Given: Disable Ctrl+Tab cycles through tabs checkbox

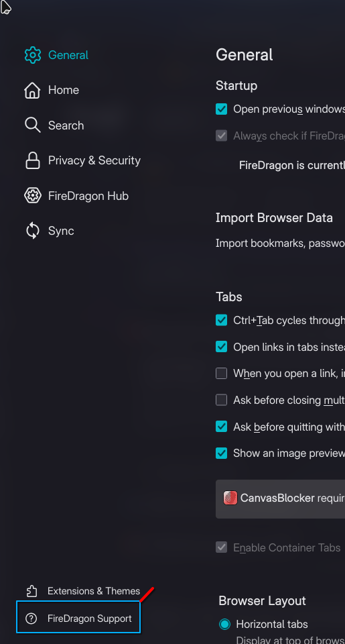Looking at the screenshot, I should point(222,321).
